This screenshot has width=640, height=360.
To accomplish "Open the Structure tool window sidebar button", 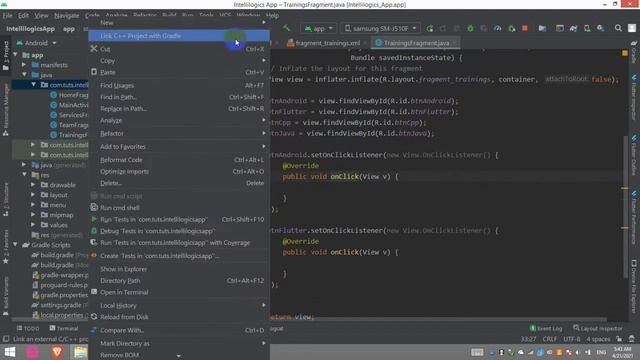I will [x=6, y=199].
